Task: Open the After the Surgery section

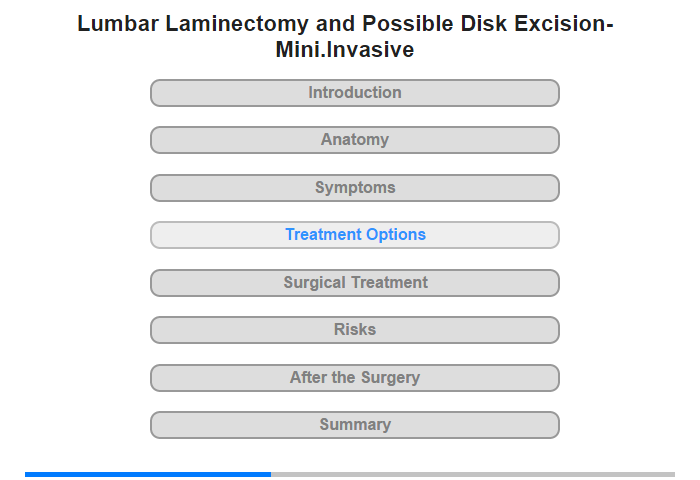Action: [354, 378]
